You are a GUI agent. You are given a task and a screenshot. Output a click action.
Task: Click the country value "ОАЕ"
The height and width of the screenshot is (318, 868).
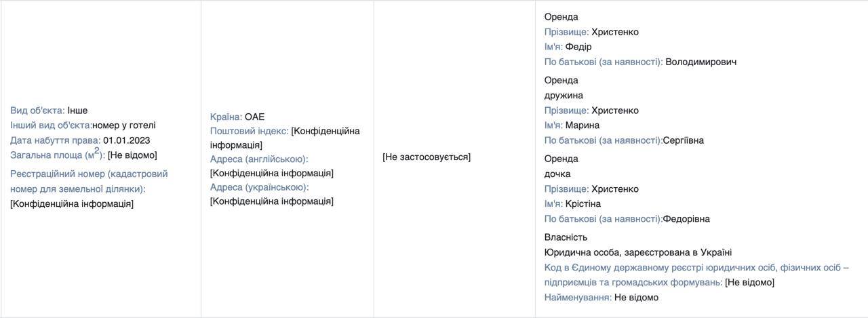[255, 117]
